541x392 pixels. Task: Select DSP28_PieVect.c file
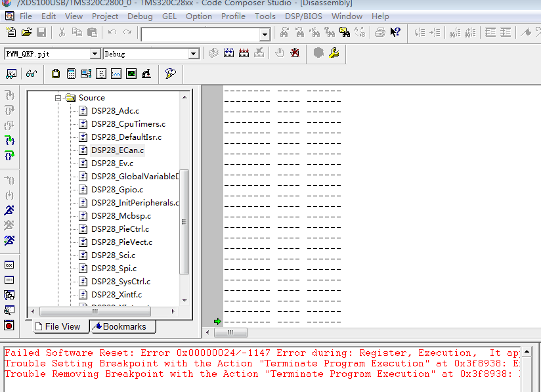(122, 242)
